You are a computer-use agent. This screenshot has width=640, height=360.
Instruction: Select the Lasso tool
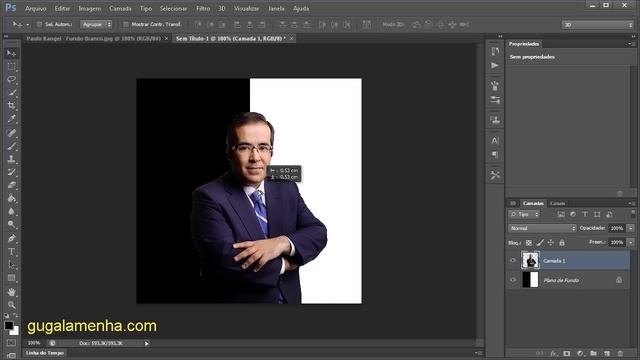point(11,80)
